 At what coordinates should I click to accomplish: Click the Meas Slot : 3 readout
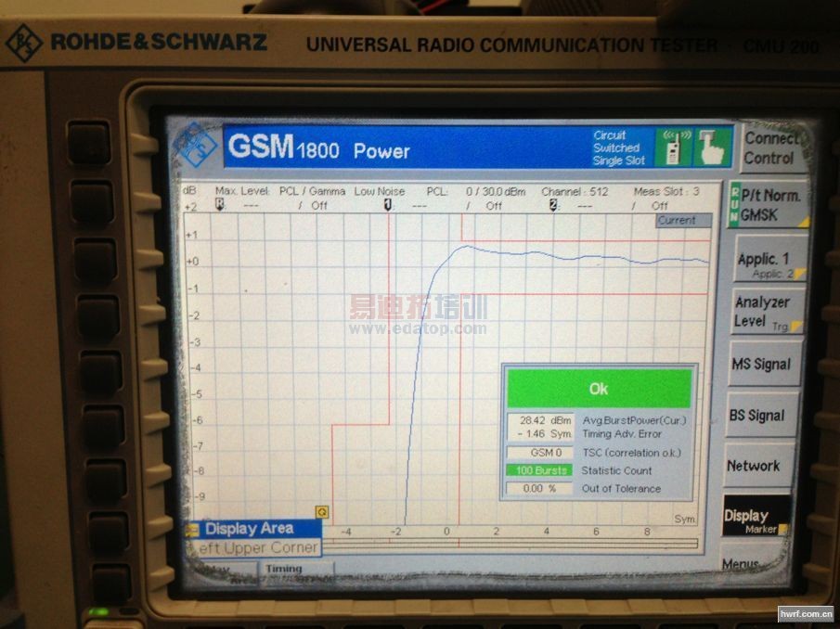666,191
